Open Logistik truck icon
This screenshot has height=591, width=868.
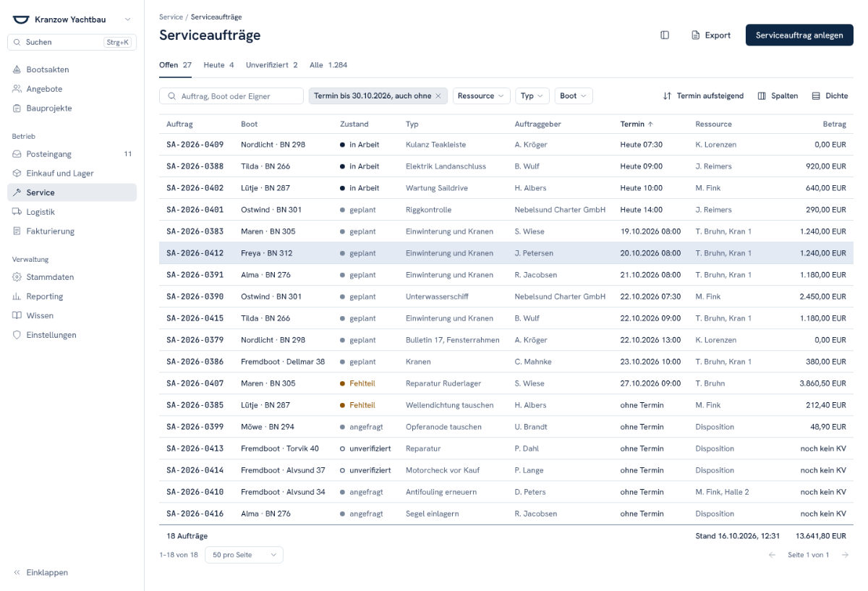[x=17, y=212]
